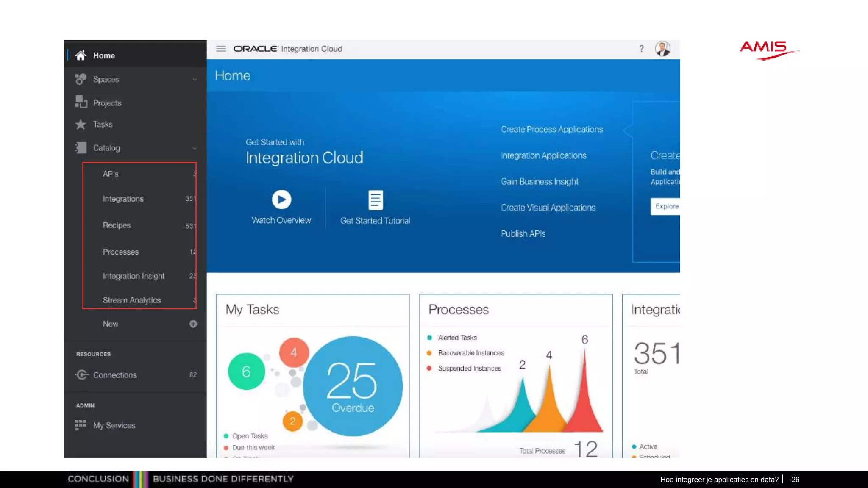Collapse the Catalog chevron
This screenshot has width=868, height=488.
point(195,148)
